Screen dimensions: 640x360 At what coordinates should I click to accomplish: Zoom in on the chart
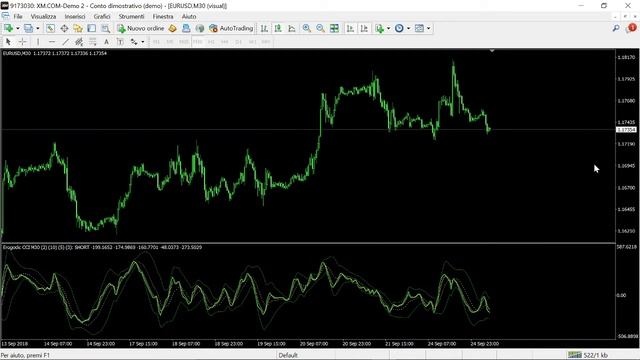(307, 28)
